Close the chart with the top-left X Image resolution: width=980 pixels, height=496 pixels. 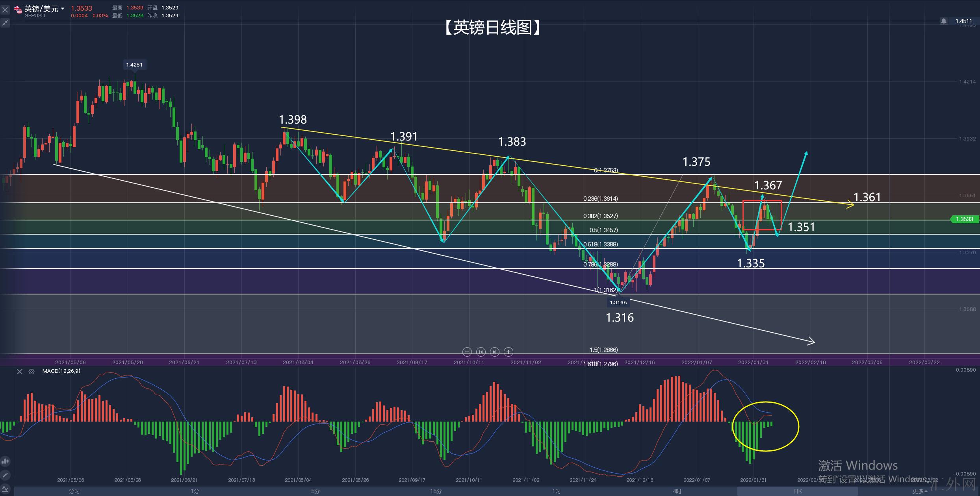[5, 9]
